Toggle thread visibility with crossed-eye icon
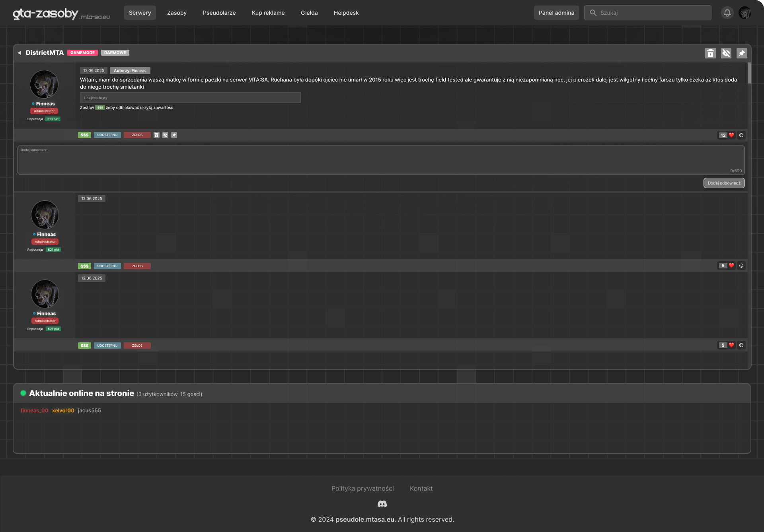This screenshot has height=532, width=764. (x=726, y=53)
